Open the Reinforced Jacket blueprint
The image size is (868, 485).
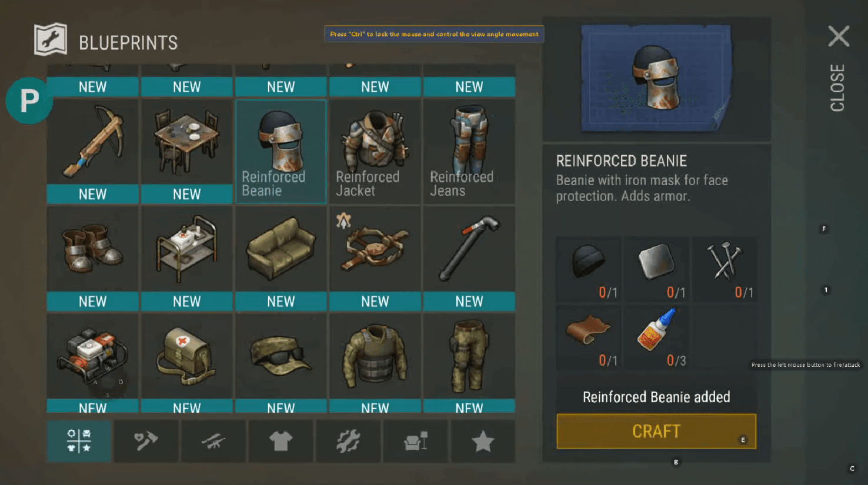(x=375, y=151)
